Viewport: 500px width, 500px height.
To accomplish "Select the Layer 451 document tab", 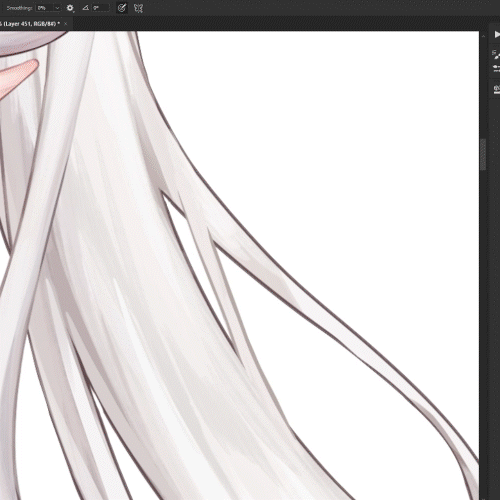I will [x=30, y=24].
